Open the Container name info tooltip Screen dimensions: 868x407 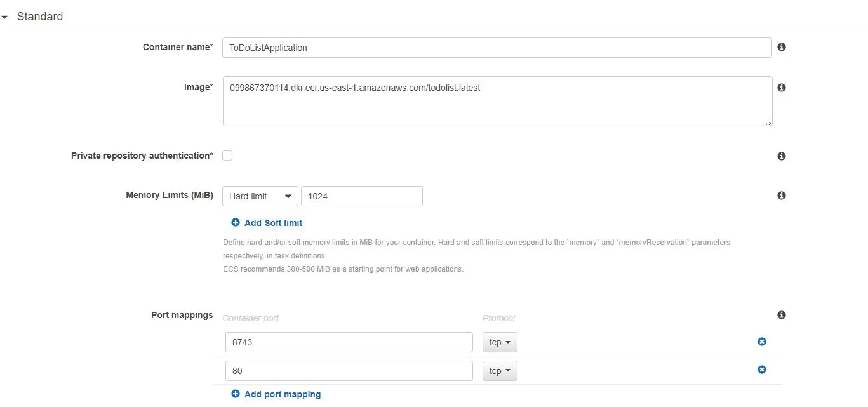point(782,47)
